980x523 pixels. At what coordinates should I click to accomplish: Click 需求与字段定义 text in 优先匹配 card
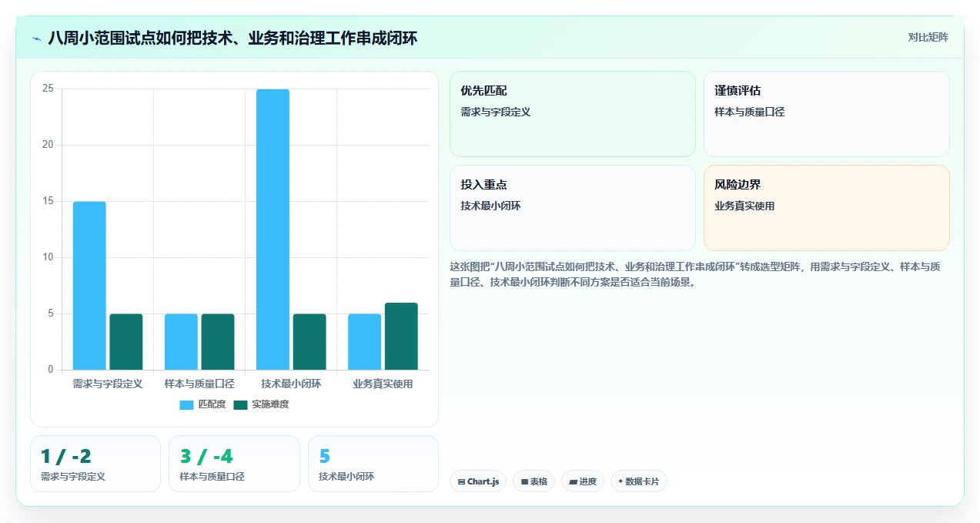496,112
